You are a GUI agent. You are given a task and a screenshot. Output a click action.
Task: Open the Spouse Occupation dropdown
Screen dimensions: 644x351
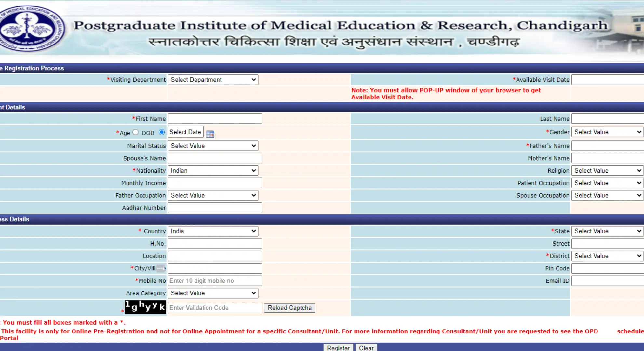point(608,195)
